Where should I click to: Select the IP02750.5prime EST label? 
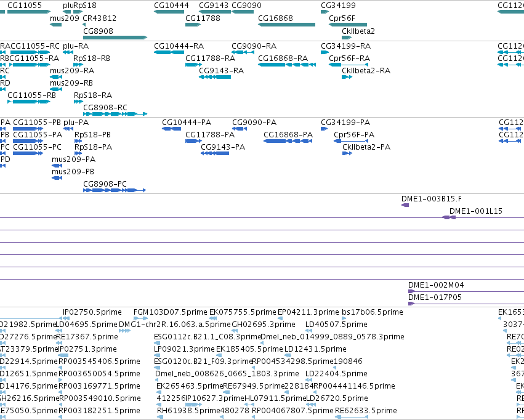point(92,312)
